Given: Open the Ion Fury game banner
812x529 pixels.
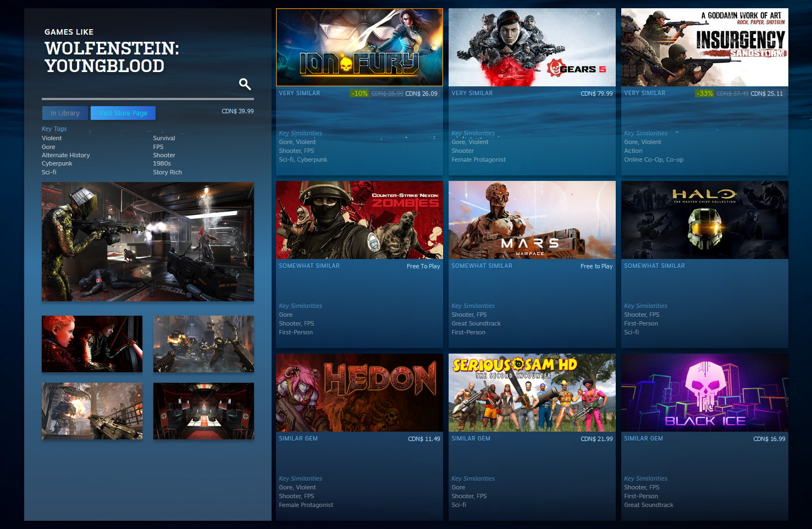Looking at the screenshot, I should pos(360,47).
